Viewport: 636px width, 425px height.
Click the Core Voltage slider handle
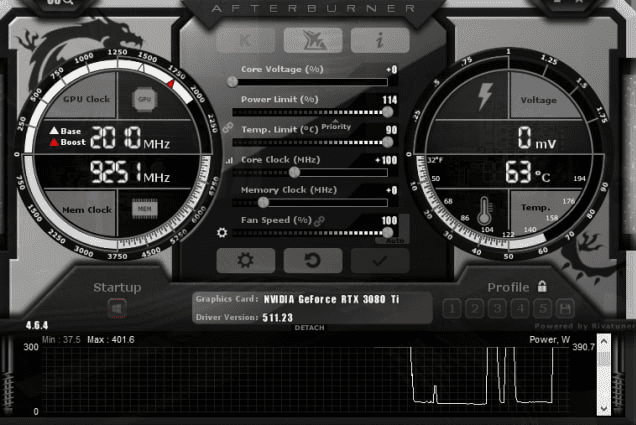click(x=232, y=82)
